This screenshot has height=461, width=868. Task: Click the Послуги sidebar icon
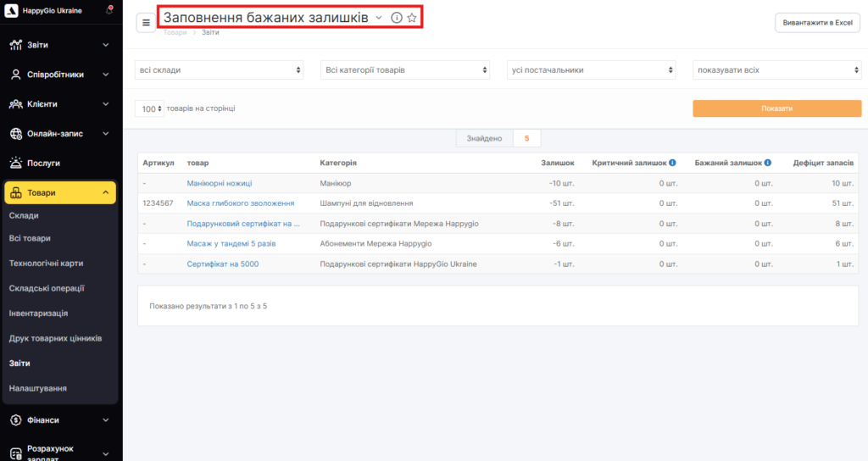pyautogui.click(x=16, y=163)
